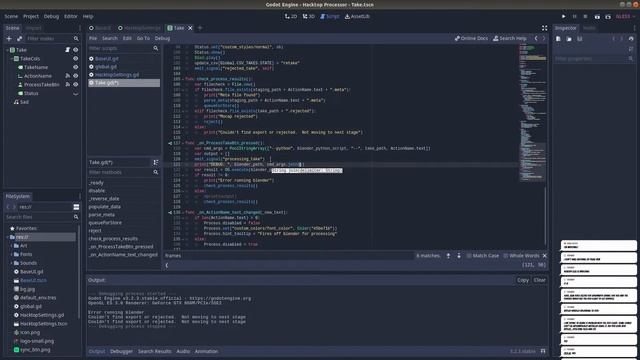Fold the check_process_results function at line 105

point(183,79)
